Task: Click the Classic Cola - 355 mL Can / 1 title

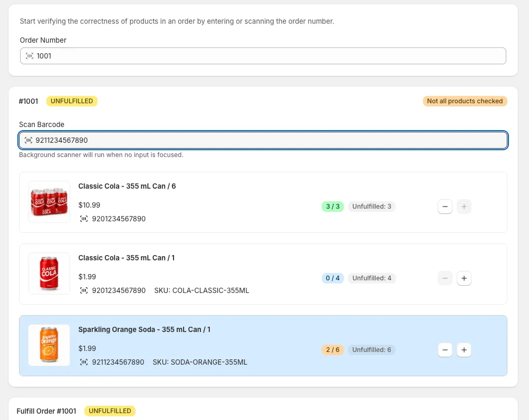Action: [x=127, y=258]
